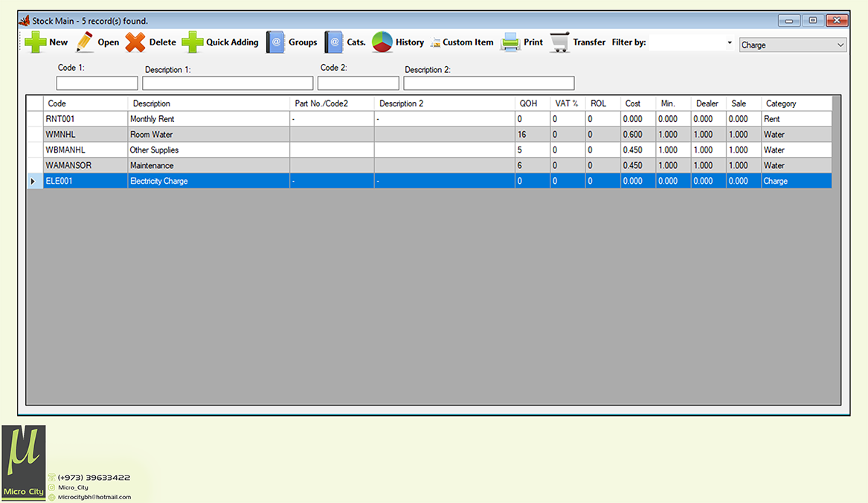
Task: Focus the Description 2 input field
Action: [x=489, y=83]
